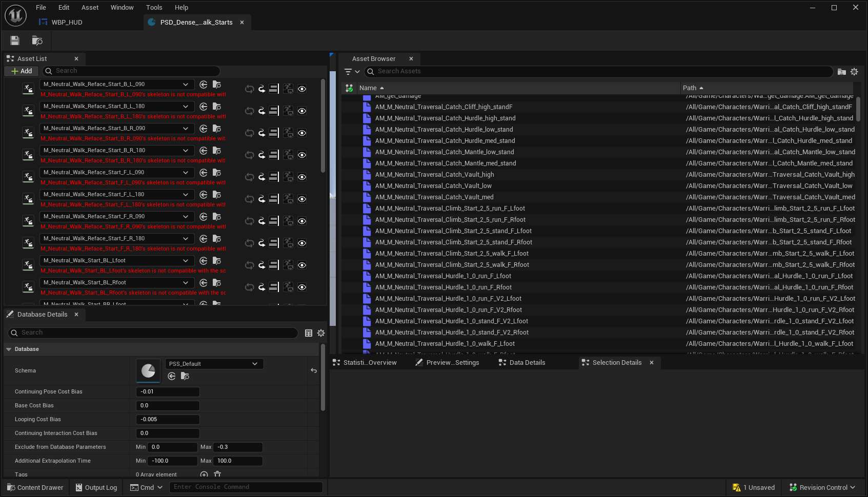Image resolution: width=868 pixels, height=497 pixels.
Task: Click the Asset Browser vertical scrollbar
Action: pyautogui.click(x=858, y=109)
